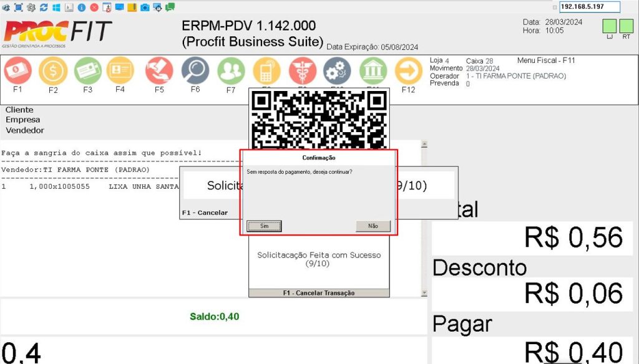Click the IP address field 192.168.5.197
This screenshot has width=639, height=364.
[x=590, y=6]
